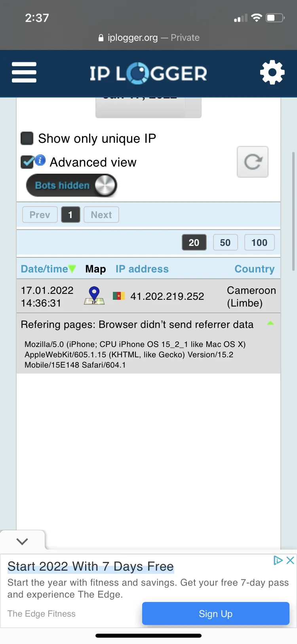Sort by IP address column
Screen dimensions: 297x644
coord(142,269)
